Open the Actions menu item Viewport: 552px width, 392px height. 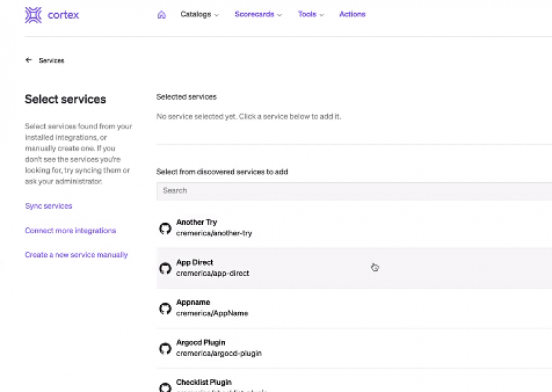point(352,14)
